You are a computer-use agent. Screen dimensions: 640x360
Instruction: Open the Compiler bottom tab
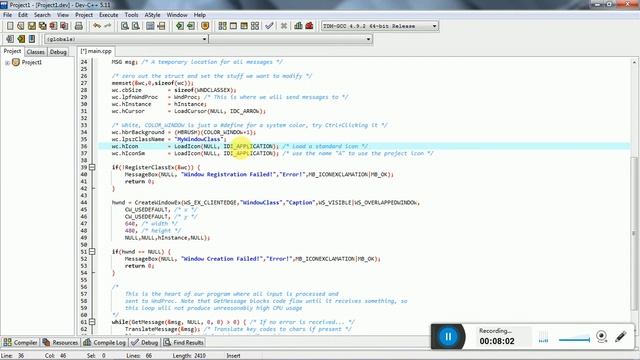coord(20,342)
